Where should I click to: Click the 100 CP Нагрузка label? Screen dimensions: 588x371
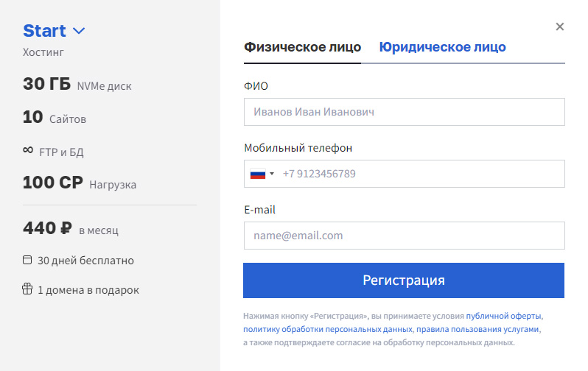(x=79, y=183)
